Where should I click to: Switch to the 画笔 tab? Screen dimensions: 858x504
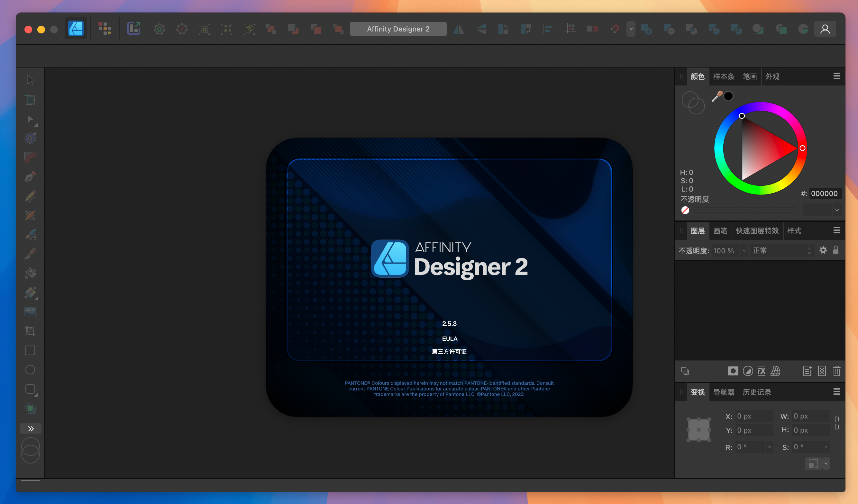pos(720,231)
